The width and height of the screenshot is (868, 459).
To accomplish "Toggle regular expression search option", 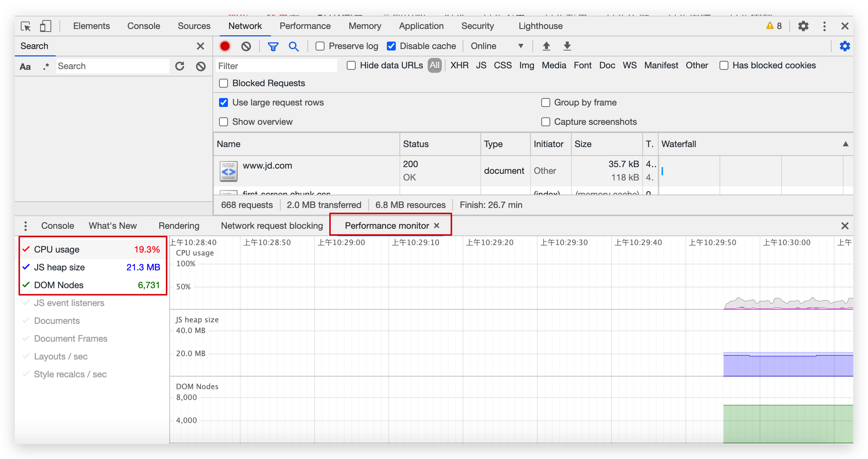I will tap(46, 66).
